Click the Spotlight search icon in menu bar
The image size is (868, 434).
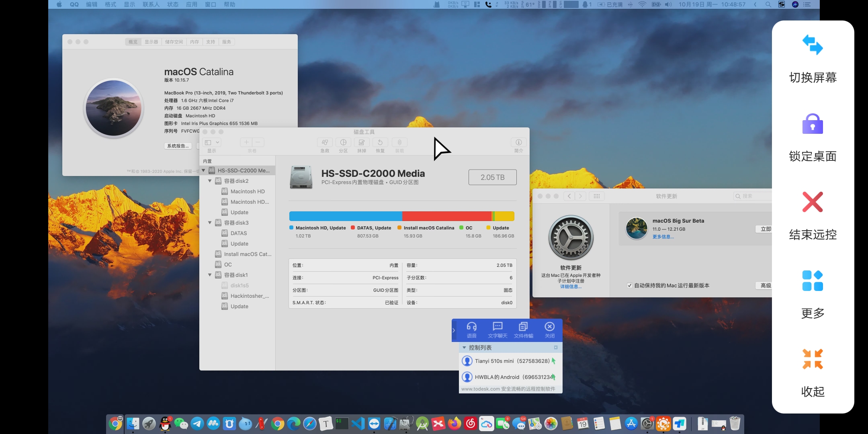768,4
